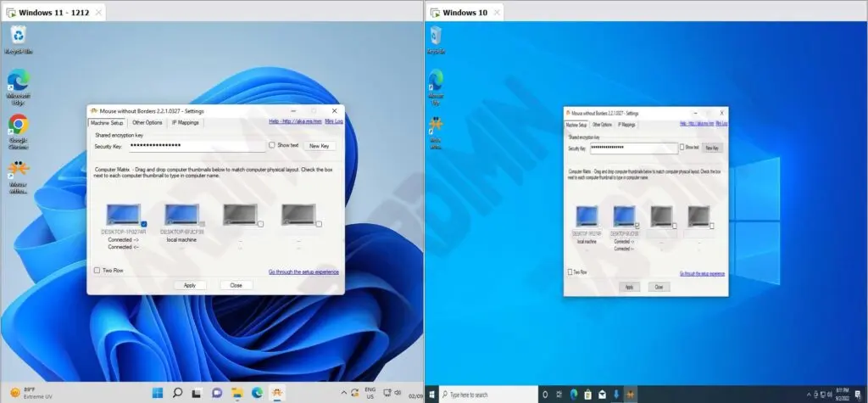
Task: Click New Key button in the Windows 11 dialog
Action: tap(320, 146)
